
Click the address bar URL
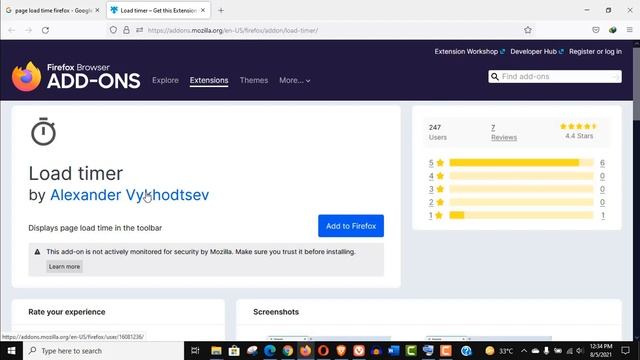click(233, 30)
